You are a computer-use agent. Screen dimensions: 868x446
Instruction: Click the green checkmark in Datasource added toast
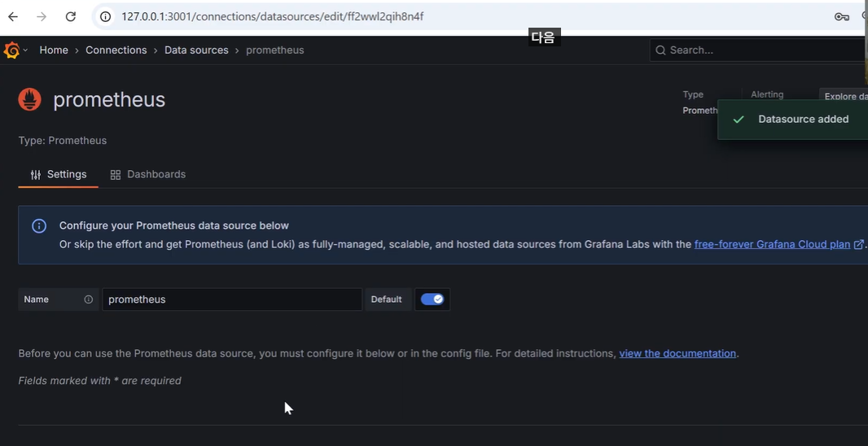(738, 120)
